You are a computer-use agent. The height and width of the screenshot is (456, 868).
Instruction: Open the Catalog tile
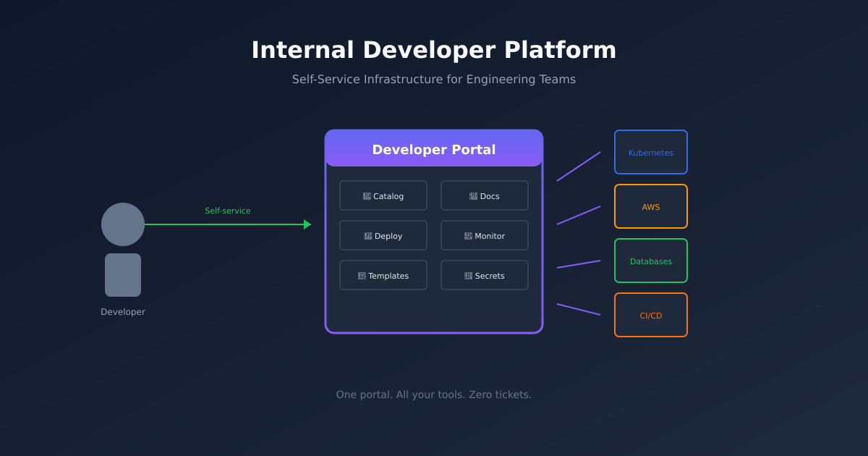click(x=383, y=195)
